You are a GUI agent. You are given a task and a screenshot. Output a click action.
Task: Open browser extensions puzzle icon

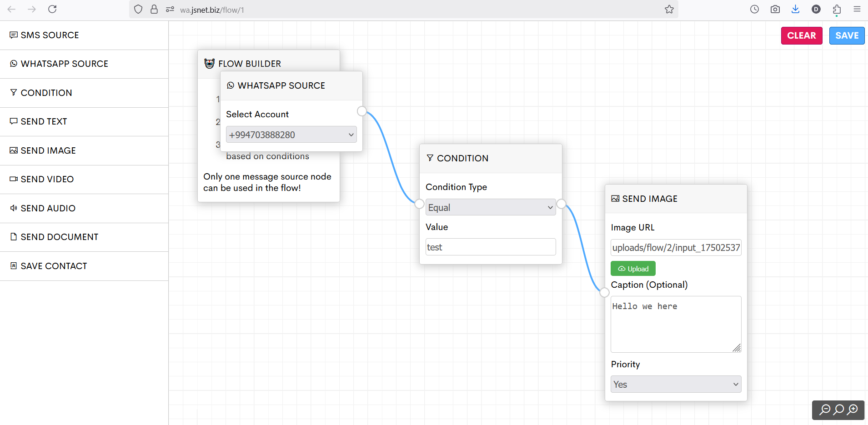[837, 9]
